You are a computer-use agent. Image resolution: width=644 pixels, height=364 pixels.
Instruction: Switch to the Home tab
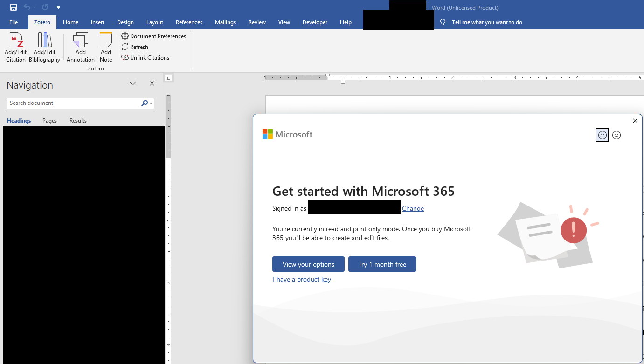point(71,22)
